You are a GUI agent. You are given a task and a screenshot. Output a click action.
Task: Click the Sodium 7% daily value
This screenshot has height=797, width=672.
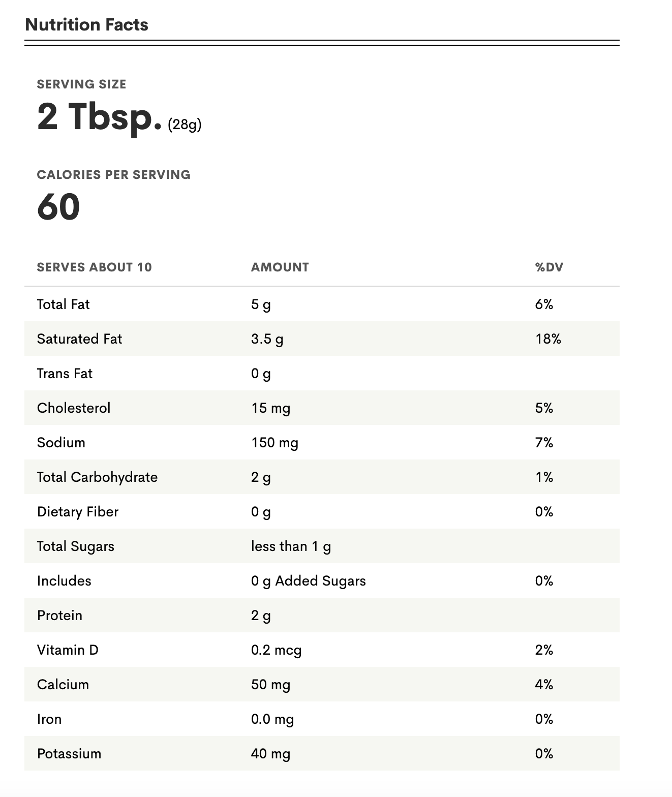[544, 443]
